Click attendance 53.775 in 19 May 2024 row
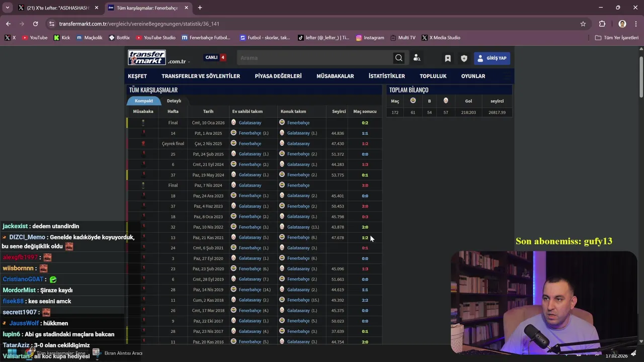This screenshot has height=362, width=644. point(338,175)
